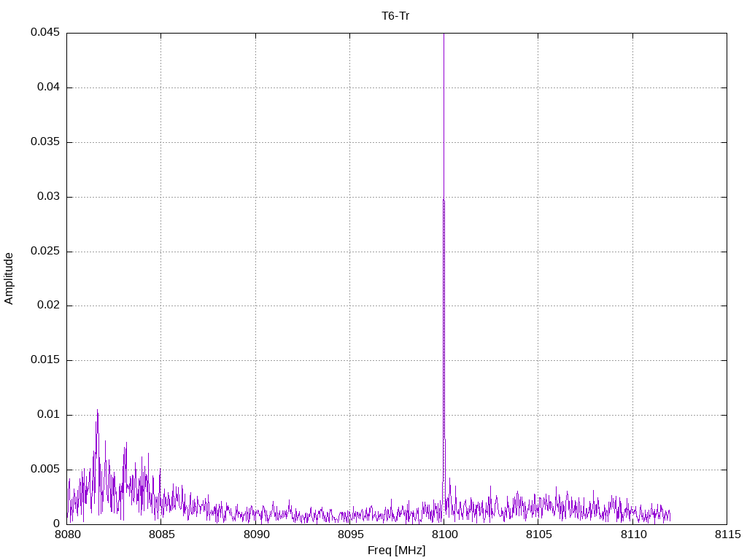This screenshot has width=747, height=560.
Task: Click the 0.01 y-axis tick label
Action: pos(47,415)
